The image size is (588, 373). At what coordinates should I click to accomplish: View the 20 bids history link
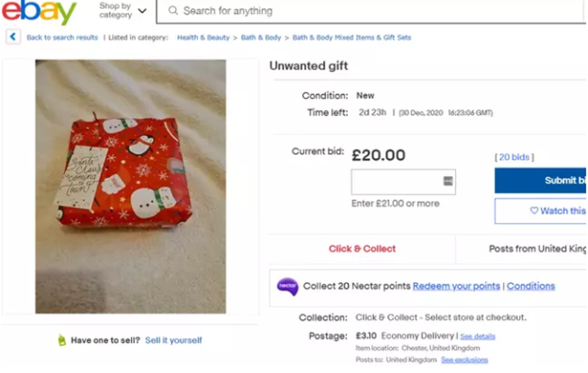(x=514, y=157)
